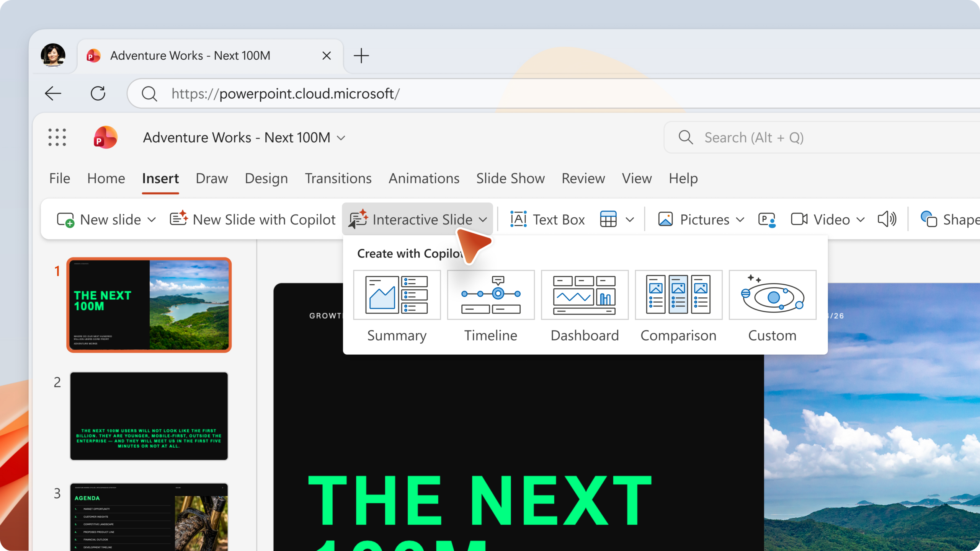This screenshot has width=980, height=551.
Task: Choose the Custom interactive slide template
Action: coord(773,295)
